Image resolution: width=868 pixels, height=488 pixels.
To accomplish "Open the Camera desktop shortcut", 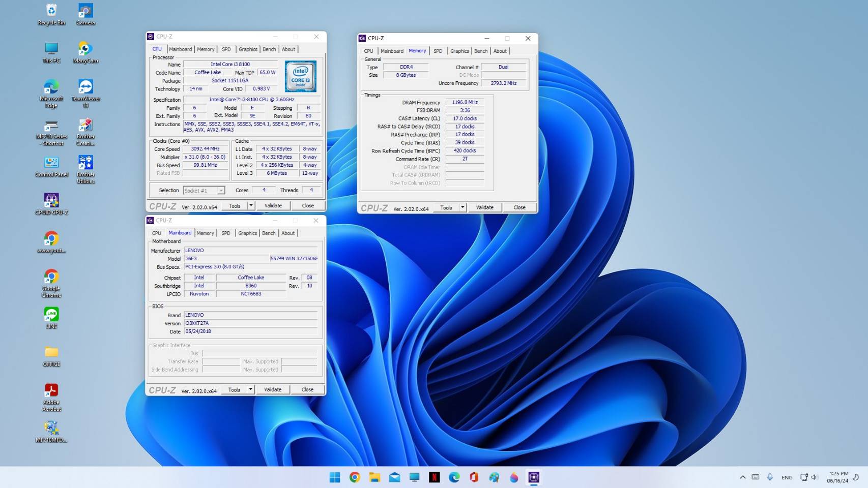I will [85, 14].
